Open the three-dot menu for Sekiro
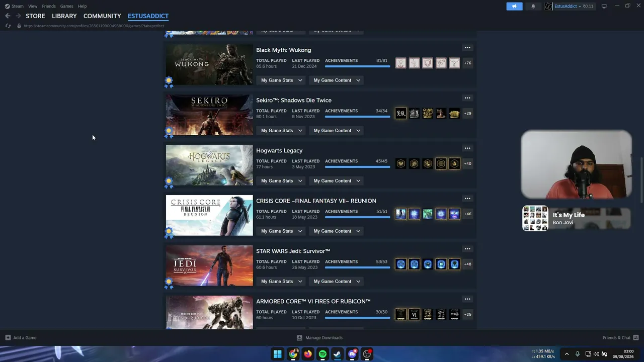644x362 pixels. pos(467,98)
